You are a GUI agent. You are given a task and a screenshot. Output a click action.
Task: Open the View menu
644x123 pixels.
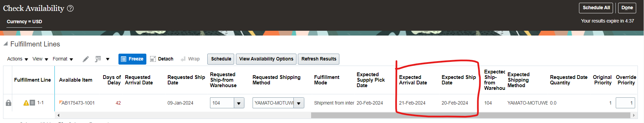tap(41, 59)
